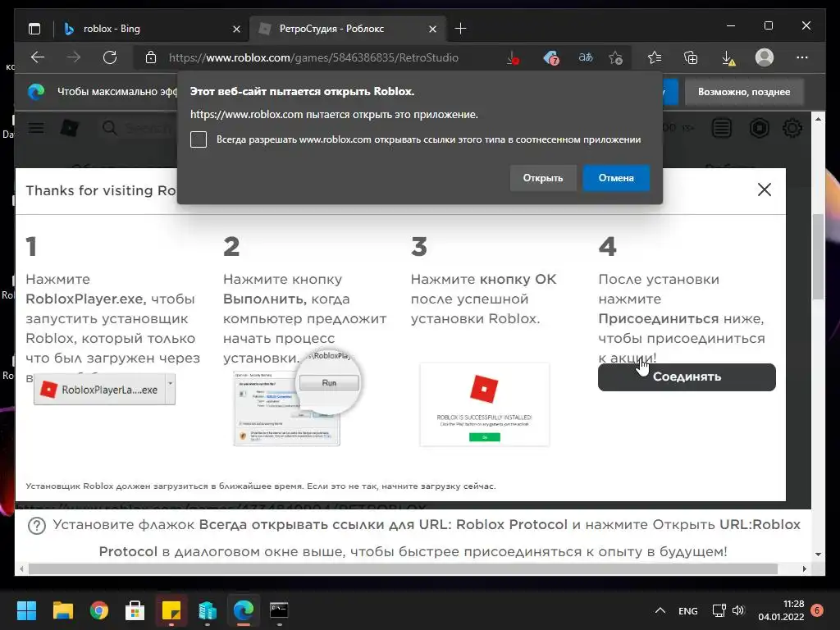This screenshot has width=840, height=630.
Task: Click the Roblox search magnifier icon
Action: [x=110, y=127]
